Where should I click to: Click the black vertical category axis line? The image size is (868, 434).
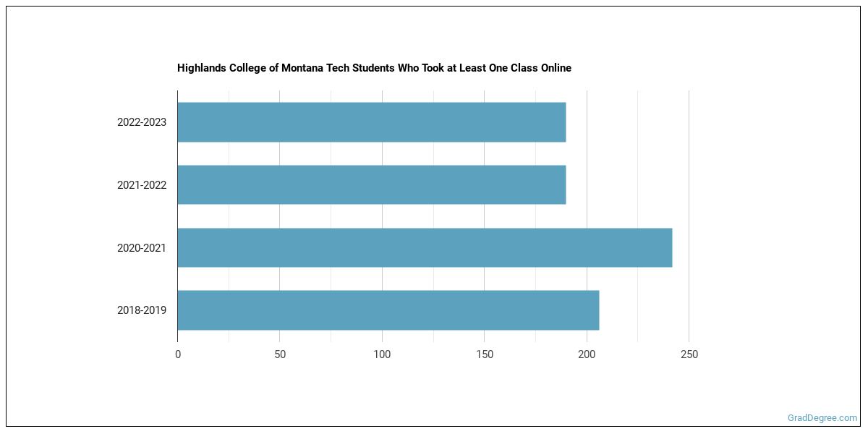[x=177, y=217]
